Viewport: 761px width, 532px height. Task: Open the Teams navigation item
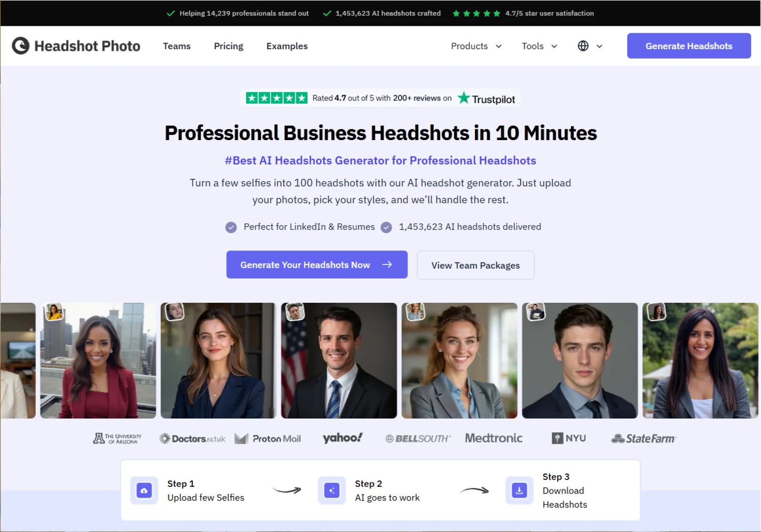click(x=177, y=46)
